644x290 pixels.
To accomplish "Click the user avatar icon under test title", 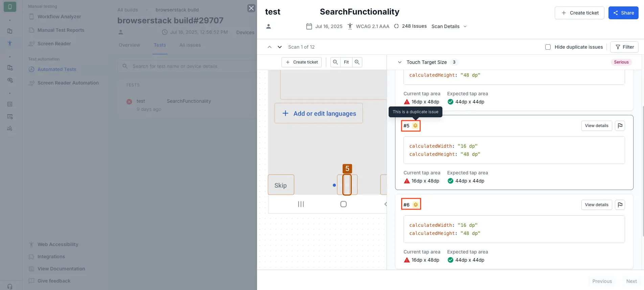I will [269, 26].
